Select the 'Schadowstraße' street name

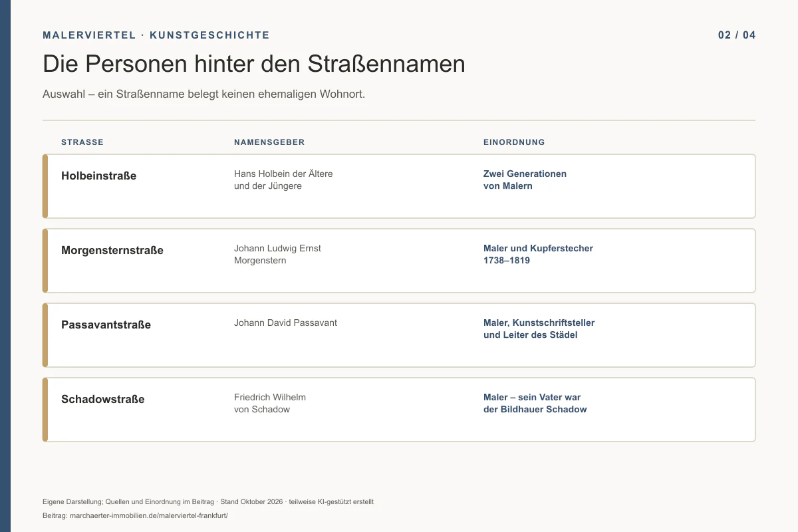[x=103, y=400]
